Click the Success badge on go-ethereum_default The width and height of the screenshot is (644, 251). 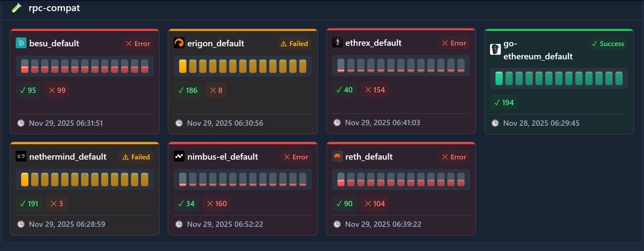coord(608,44)
